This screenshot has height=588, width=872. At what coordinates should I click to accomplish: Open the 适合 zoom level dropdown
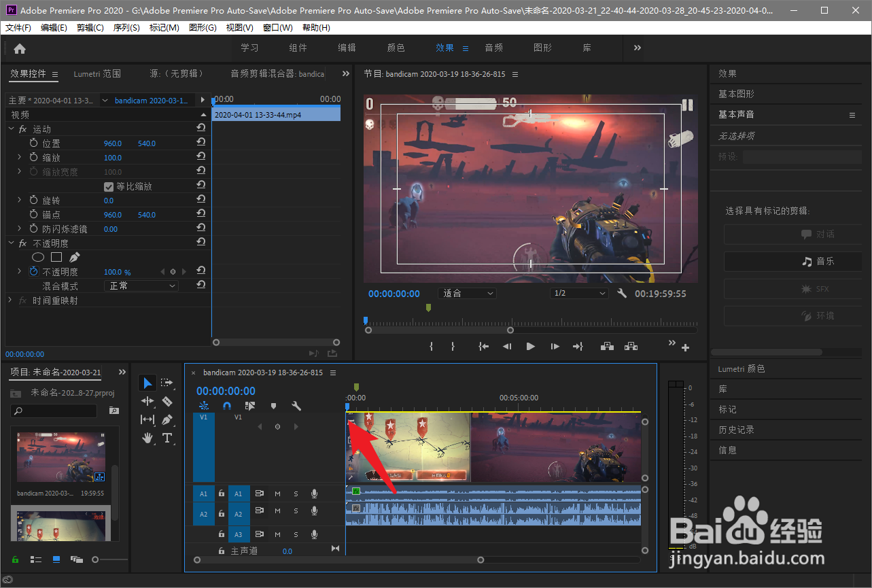(468, 294)
